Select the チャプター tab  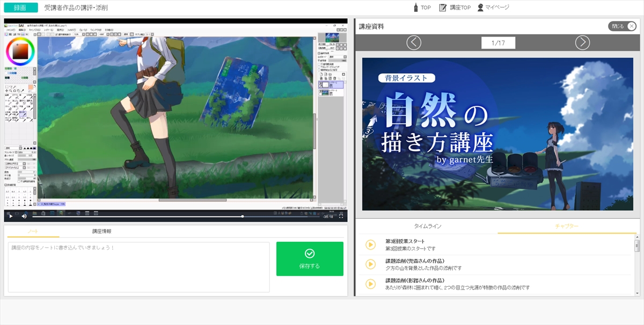pyautogui.click(x=567, y=227)
